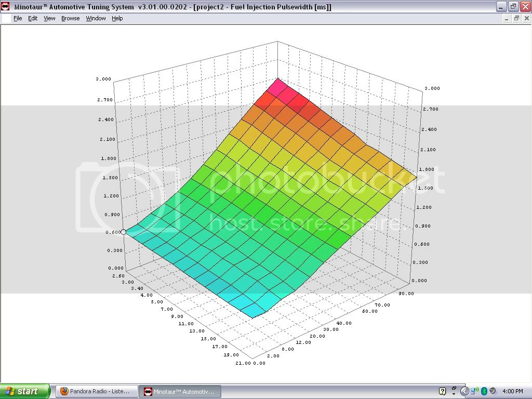
Task: Click the '30.00' axis label
Action: pyautogui.click(x=331, y=329)
